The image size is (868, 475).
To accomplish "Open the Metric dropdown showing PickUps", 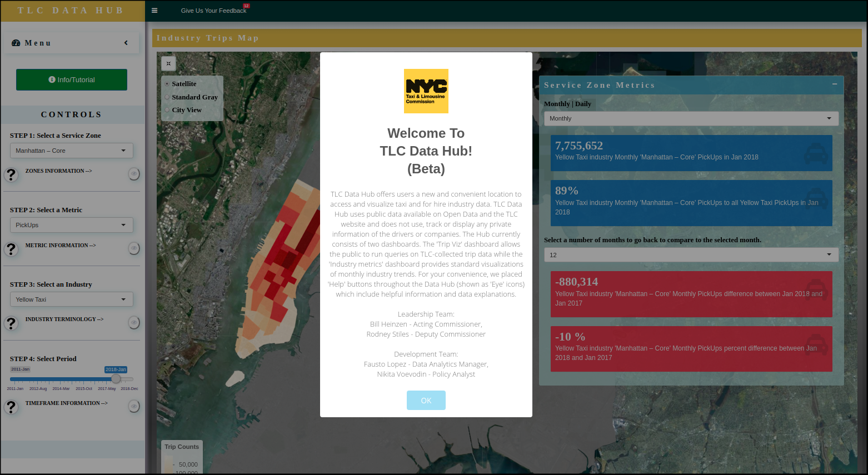I will click(72, 225).
